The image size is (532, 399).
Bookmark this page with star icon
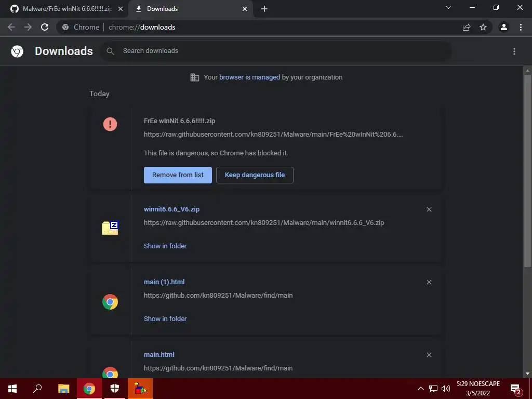[483, 27]
